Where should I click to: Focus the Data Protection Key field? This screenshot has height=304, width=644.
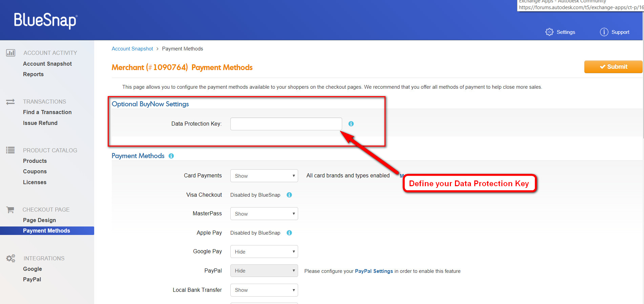[286, 124]
